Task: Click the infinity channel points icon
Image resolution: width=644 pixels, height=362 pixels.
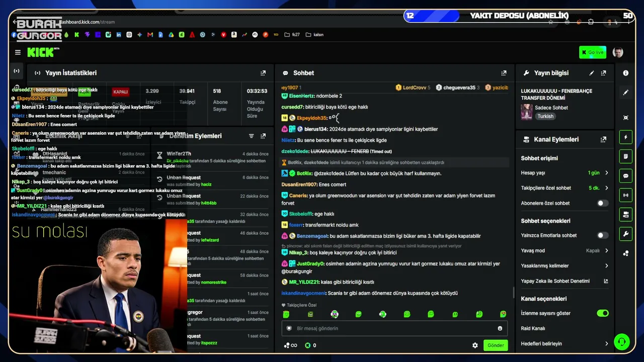Action: click(x=291, y=345)
